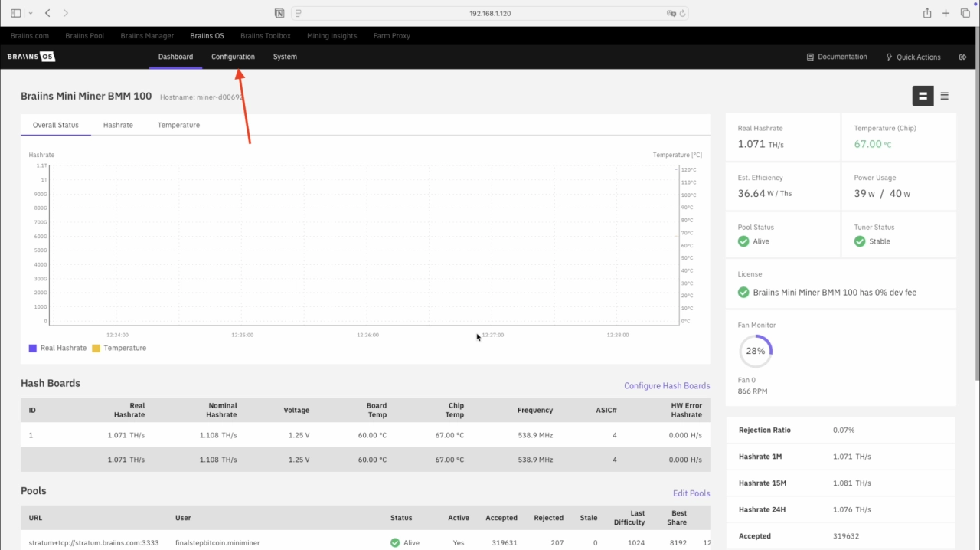This screenshot has height=550, width=980.
Task: Click the Notion extension icon
Action: point(279,13)
